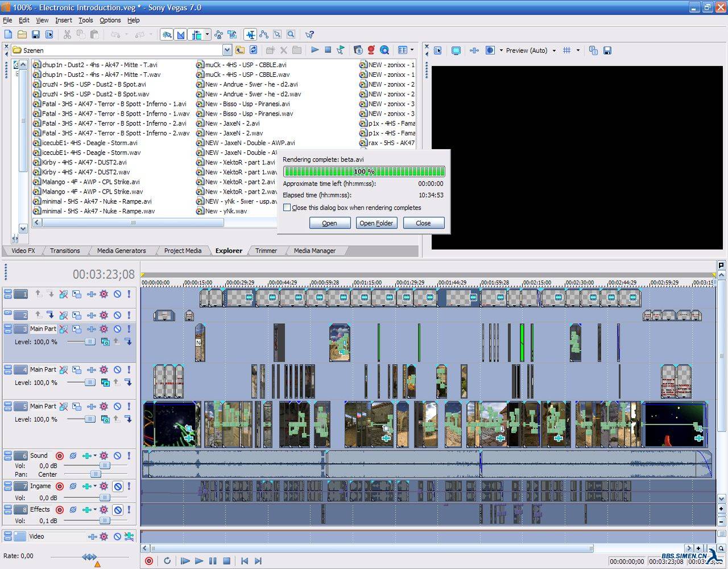
Task: Start preview of selected Explorer file
Action: coord(315,50)
